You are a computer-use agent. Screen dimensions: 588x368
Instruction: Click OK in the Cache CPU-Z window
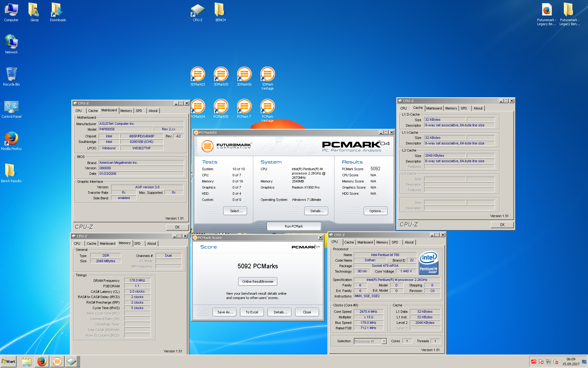click(x=502, y=225)
